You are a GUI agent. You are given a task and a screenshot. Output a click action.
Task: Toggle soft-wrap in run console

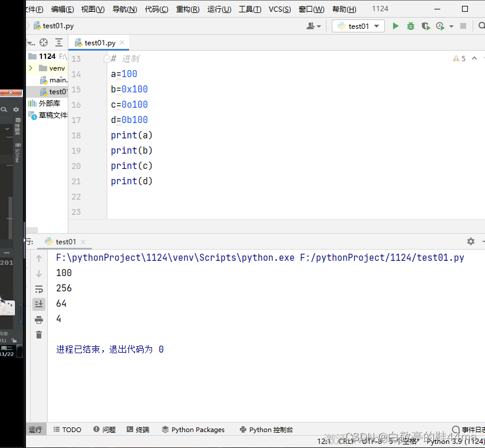point(39,289)
